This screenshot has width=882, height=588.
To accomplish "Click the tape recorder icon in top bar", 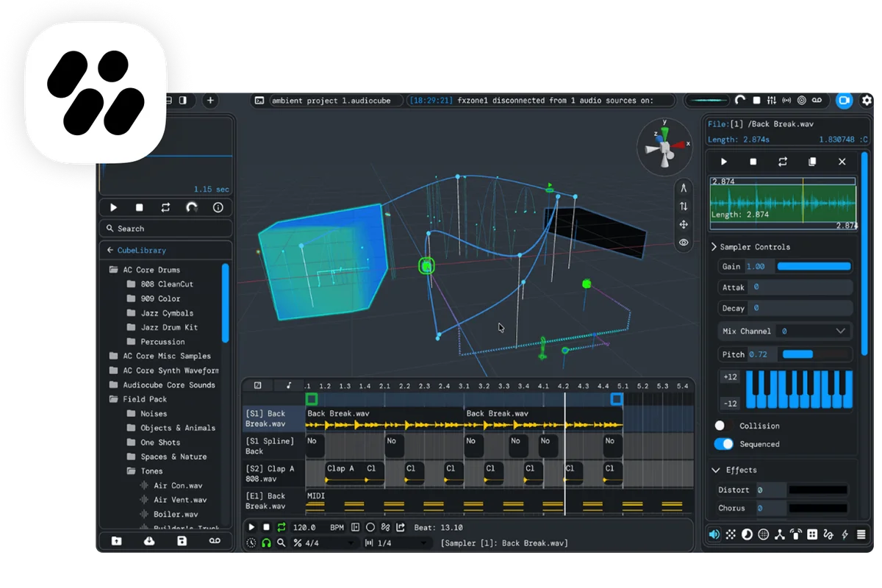I will click(817, 101).
